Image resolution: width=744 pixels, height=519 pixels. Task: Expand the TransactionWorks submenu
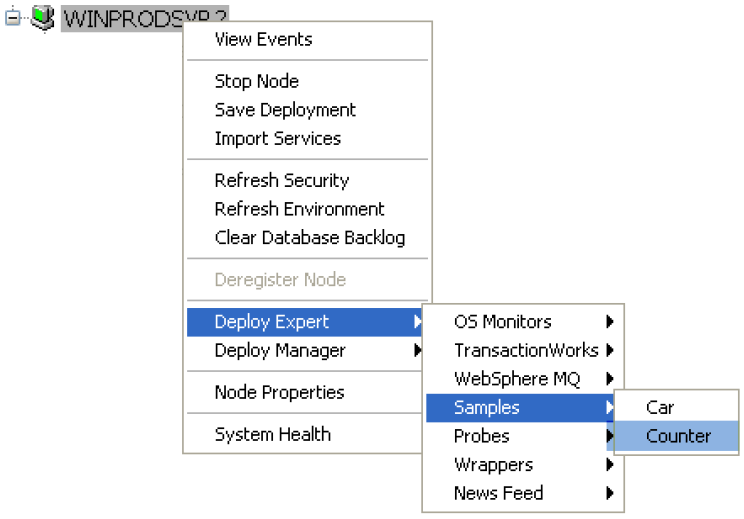[523, 351]
